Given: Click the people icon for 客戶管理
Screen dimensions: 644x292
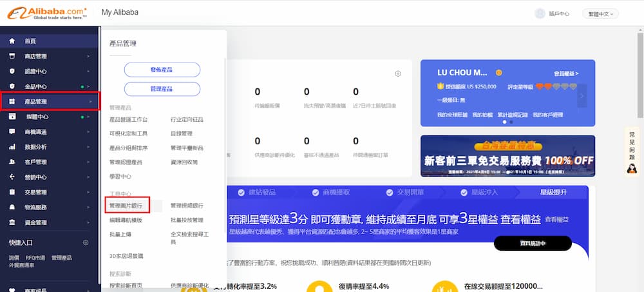Looking at the screenshot, I should click(12, 162).
